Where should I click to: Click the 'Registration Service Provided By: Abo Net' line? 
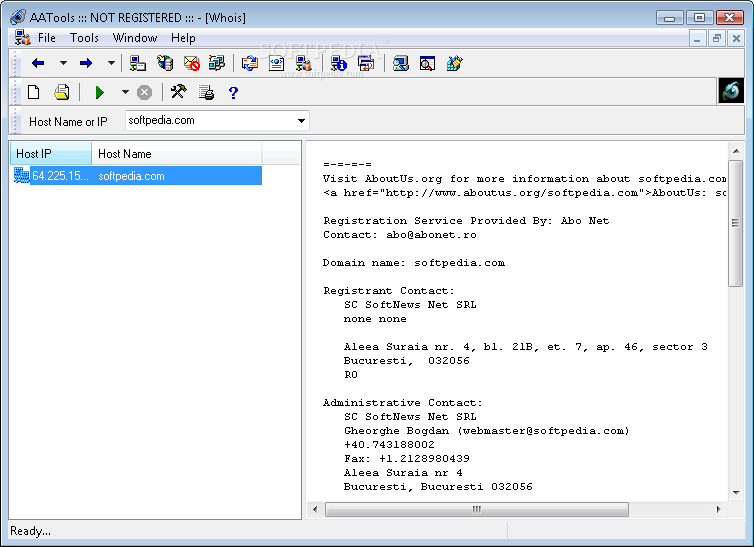coord(466,221)
